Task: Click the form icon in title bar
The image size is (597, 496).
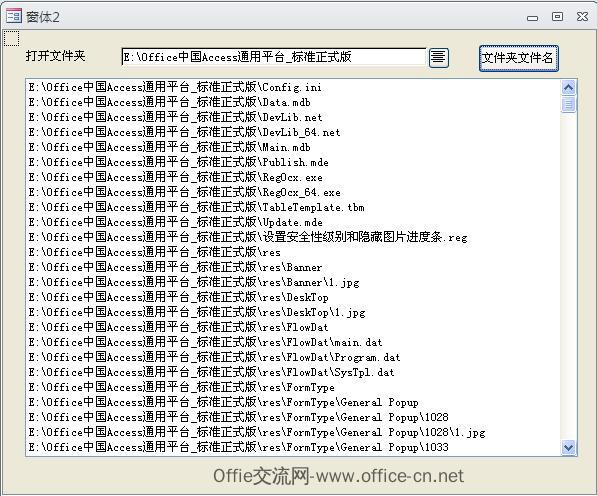Action: click(x=14, y=16)
